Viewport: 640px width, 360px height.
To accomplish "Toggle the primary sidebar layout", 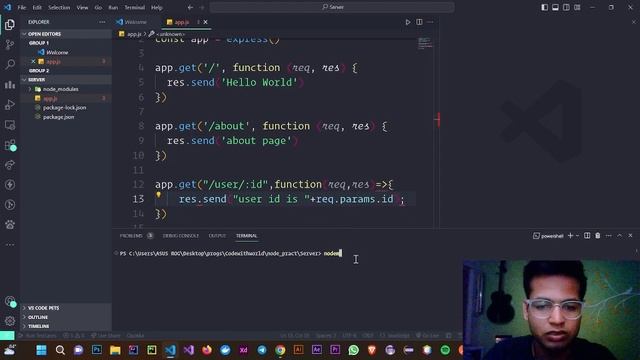I will [x=544, y=7].
